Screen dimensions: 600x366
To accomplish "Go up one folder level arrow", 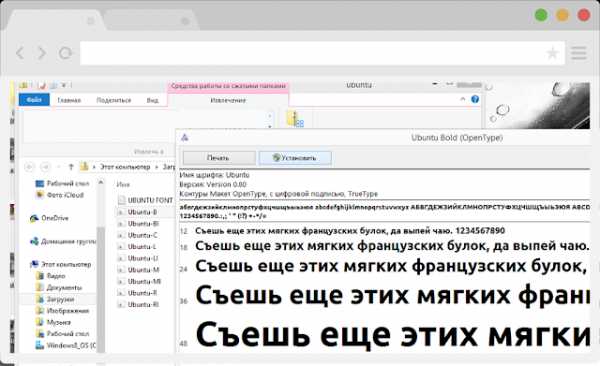I will click(x=71, y=167).
